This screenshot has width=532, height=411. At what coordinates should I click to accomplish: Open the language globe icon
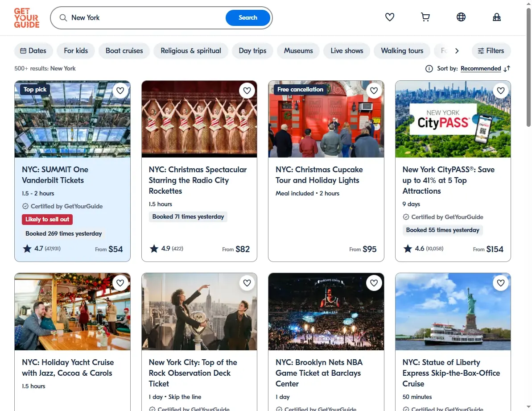461,17
